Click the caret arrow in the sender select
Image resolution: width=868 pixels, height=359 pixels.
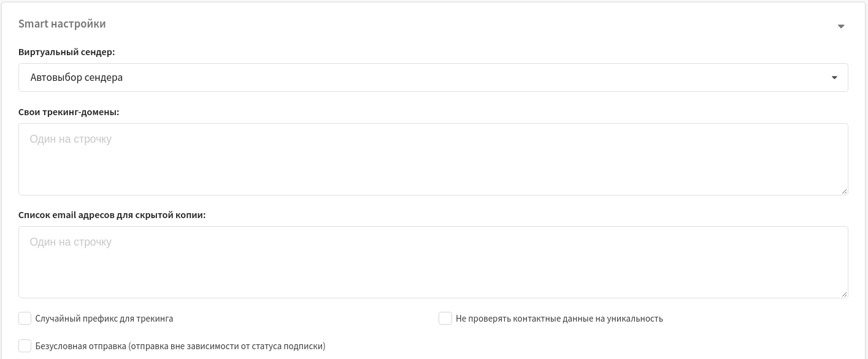834,78
